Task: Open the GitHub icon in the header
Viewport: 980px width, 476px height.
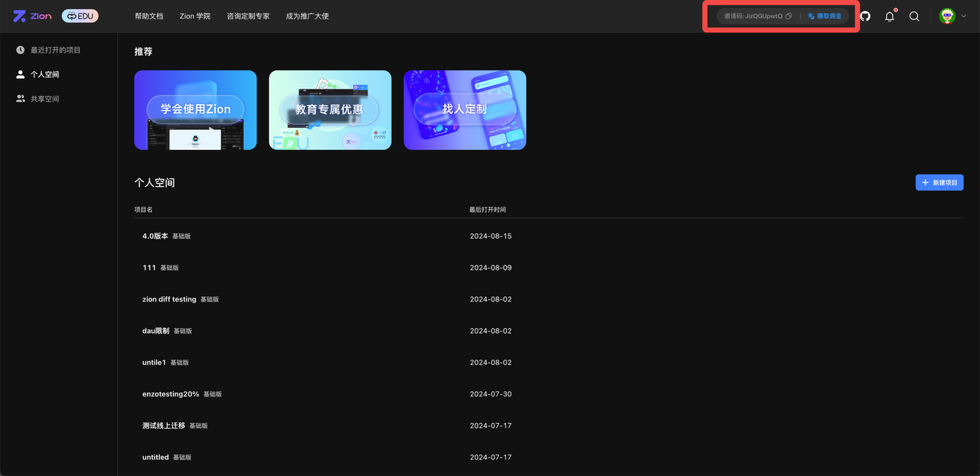Action: point(865,16)
